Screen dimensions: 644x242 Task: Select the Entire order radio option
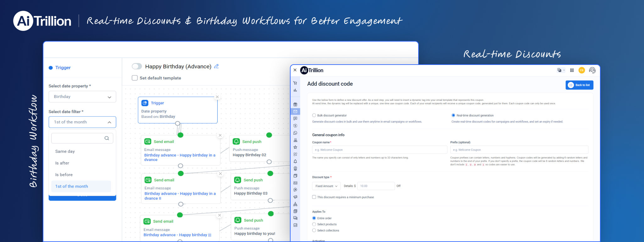(x=314, y=218)
